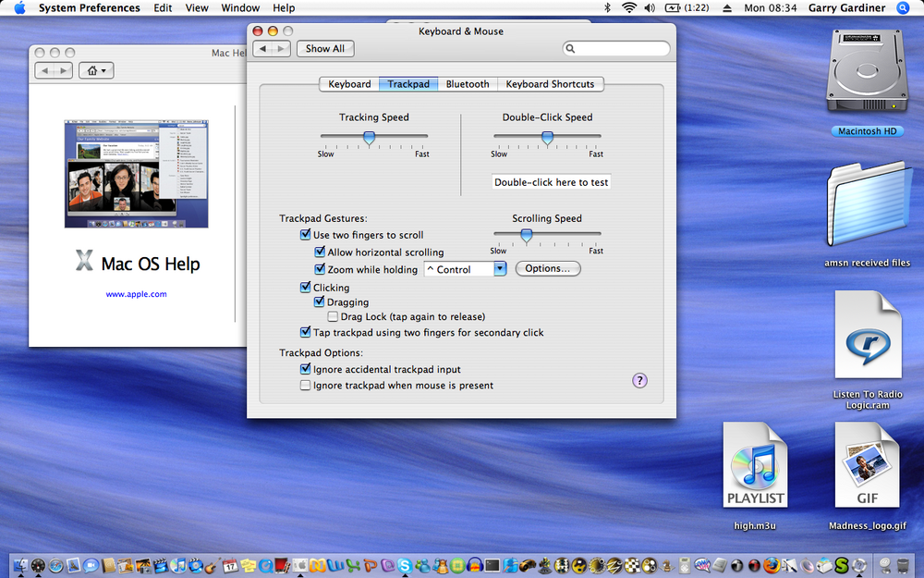This screenshot has height=578, width=924.
Task: Toggle two-finger tap secondary click
Action: 305,332
